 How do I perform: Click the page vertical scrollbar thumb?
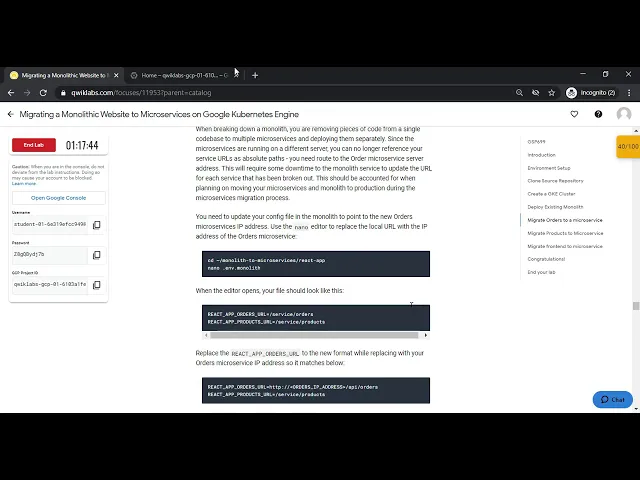636,306
